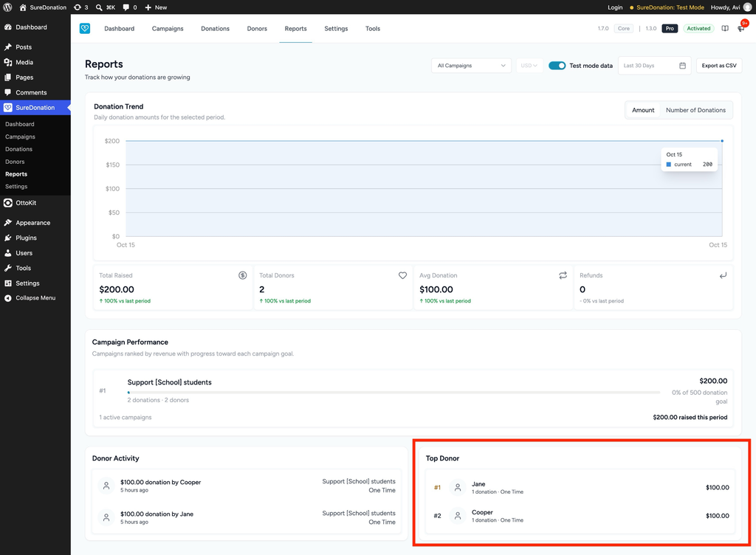Click the Oct 15 data point on chart
The width and height of the screenshot is (756, 555).
722,141
